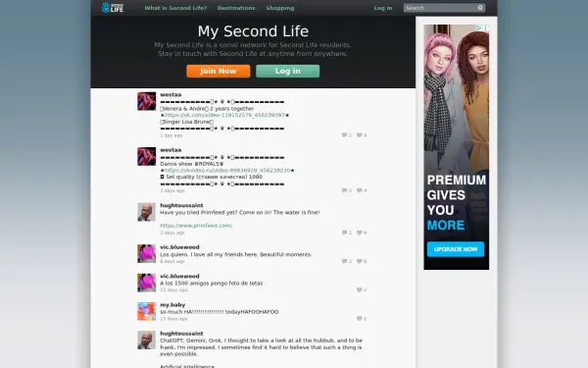Submit search with the magnifier icon
The width and height of the screenshot is (588, 368).
pyautogui.click(x=480, y=8)
